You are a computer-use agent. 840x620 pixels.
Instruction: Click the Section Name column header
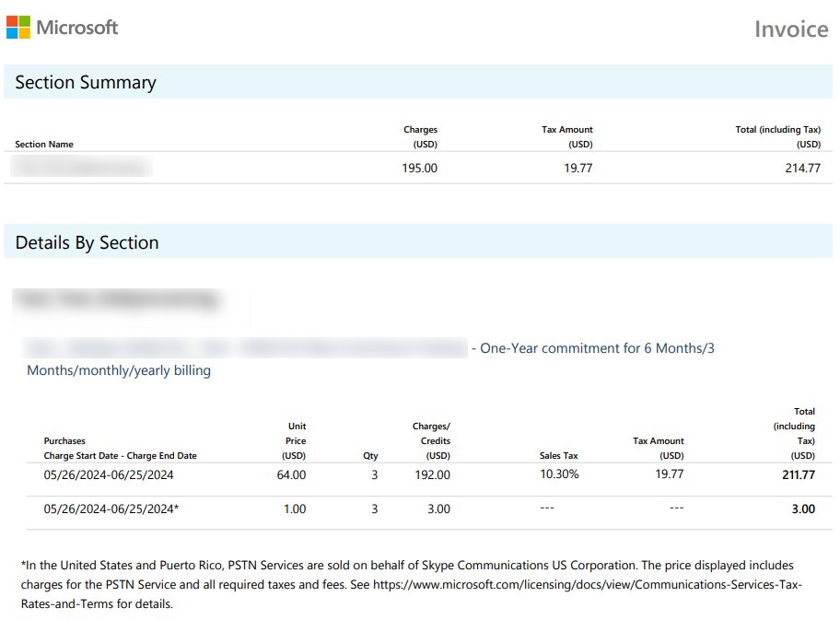pos(44,144)
